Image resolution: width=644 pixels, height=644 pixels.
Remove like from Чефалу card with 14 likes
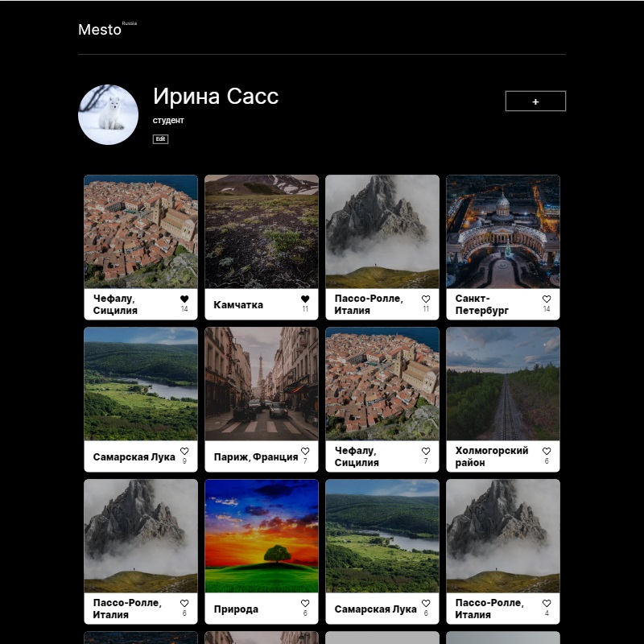click(184, 299)
